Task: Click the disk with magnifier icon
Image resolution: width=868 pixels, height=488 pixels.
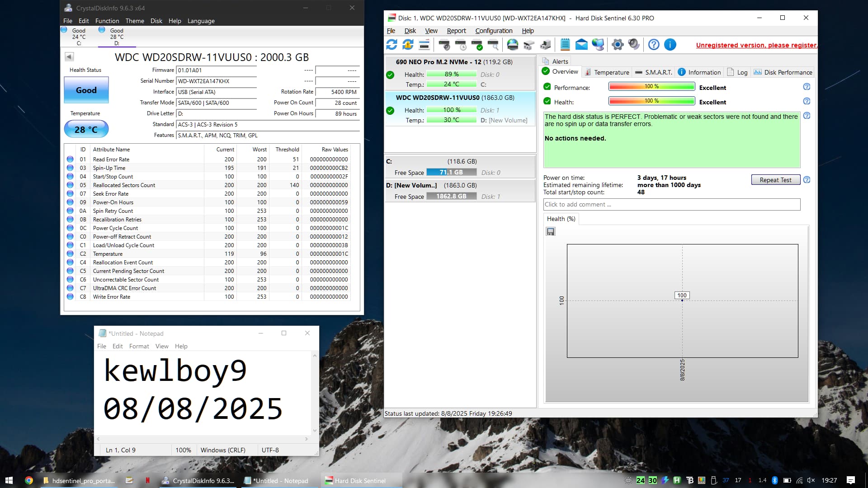Action: pos(493,44)
